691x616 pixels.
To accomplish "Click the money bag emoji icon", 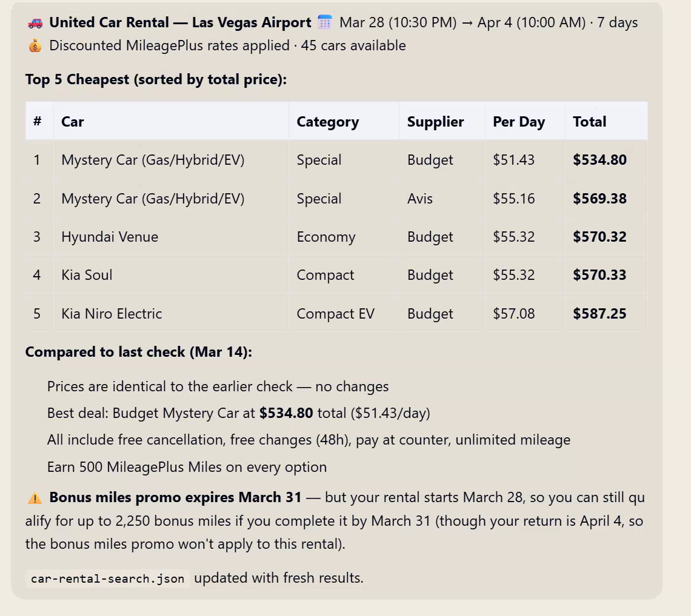I will pyautogui.click(x=35, y=45).
